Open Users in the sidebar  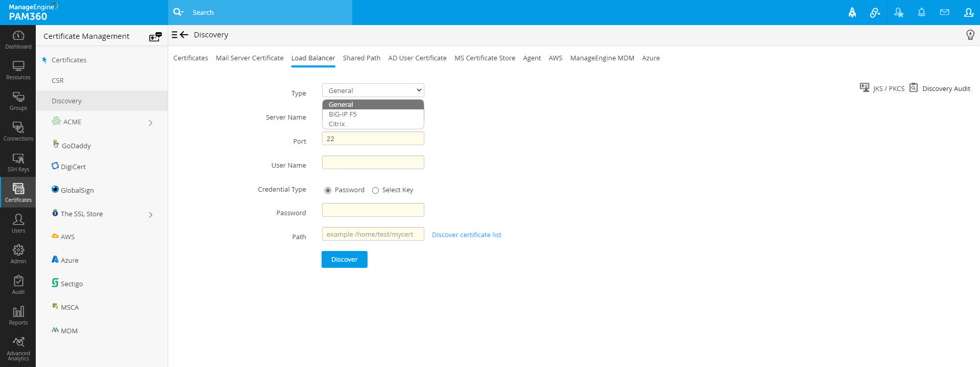tap(18, 223)
